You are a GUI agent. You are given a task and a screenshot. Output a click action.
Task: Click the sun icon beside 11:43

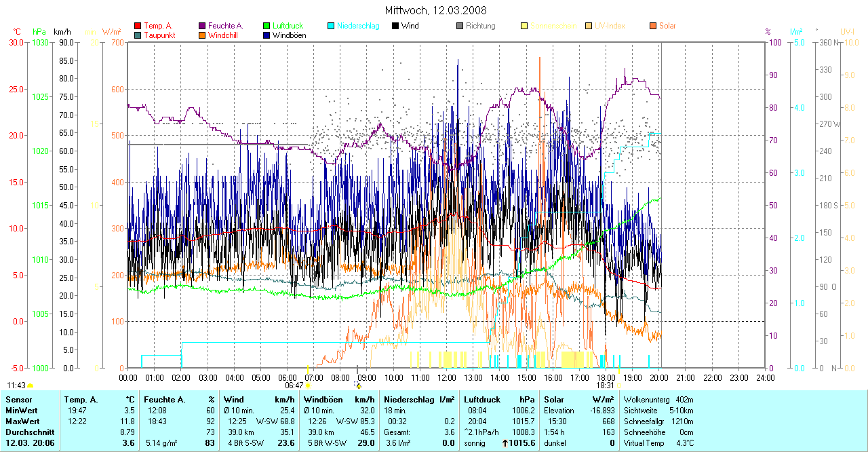pos(31,385)
